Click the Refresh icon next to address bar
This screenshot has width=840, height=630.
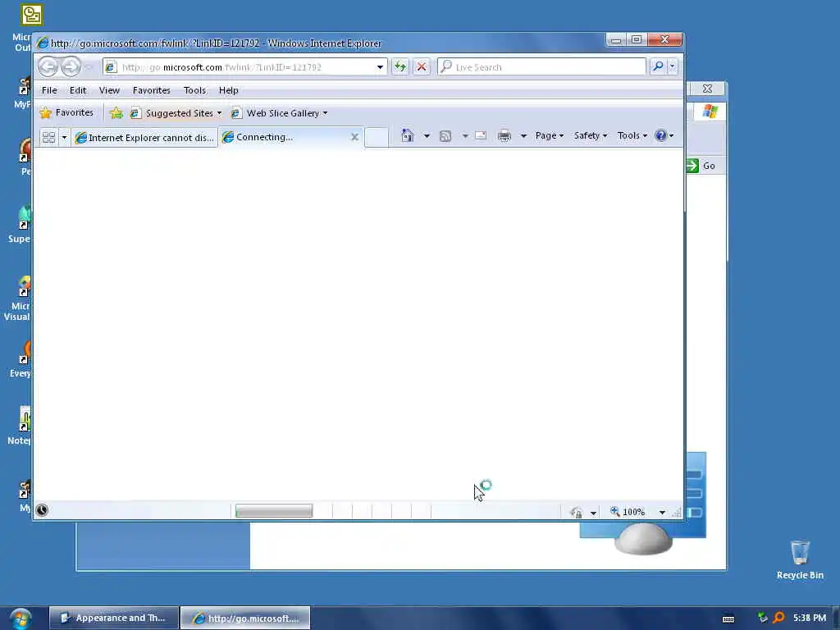tap(399, 66)
